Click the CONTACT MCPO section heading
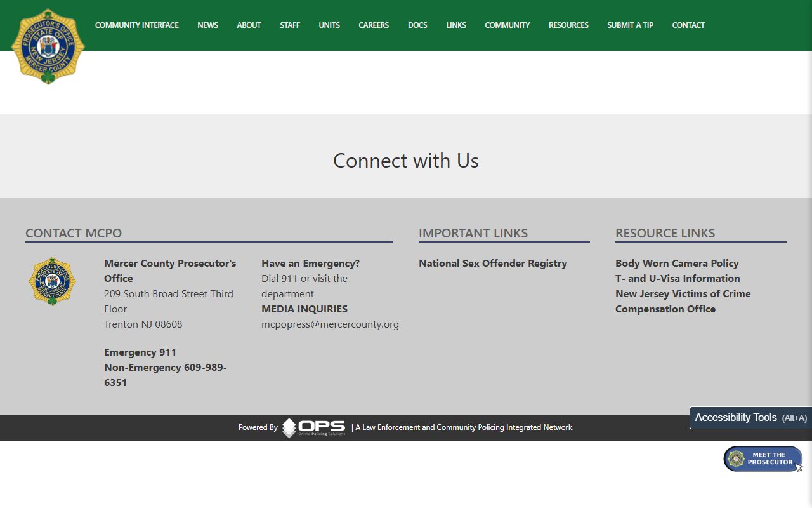 pyautogui.click(x=74, y=233)
